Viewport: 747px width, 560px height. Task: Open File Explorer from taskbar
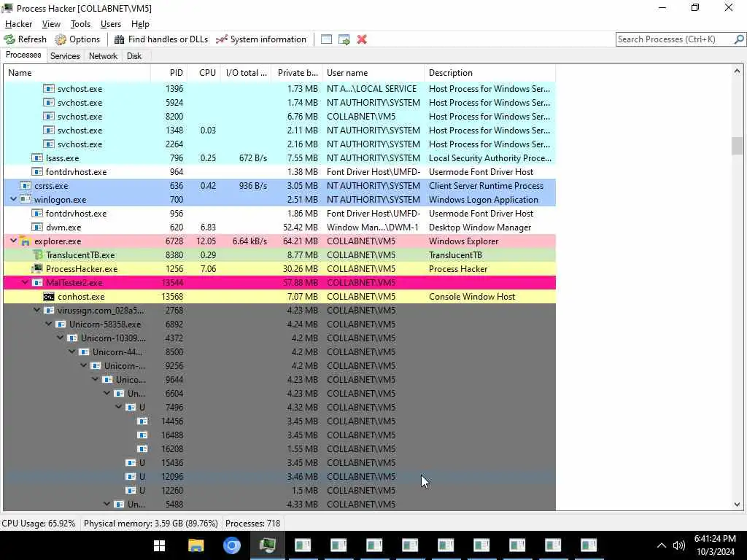(196, 545)
